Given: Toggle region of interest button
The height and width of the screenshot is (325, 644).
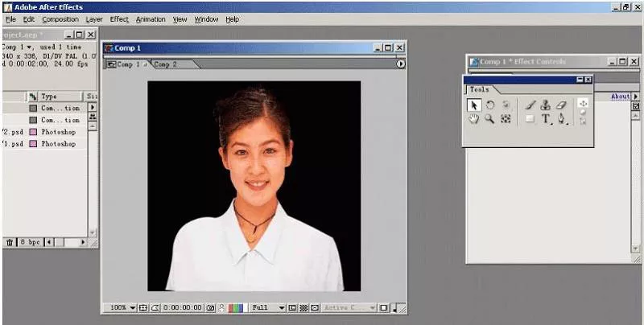Looking at the screenshot, I should 293,307.
